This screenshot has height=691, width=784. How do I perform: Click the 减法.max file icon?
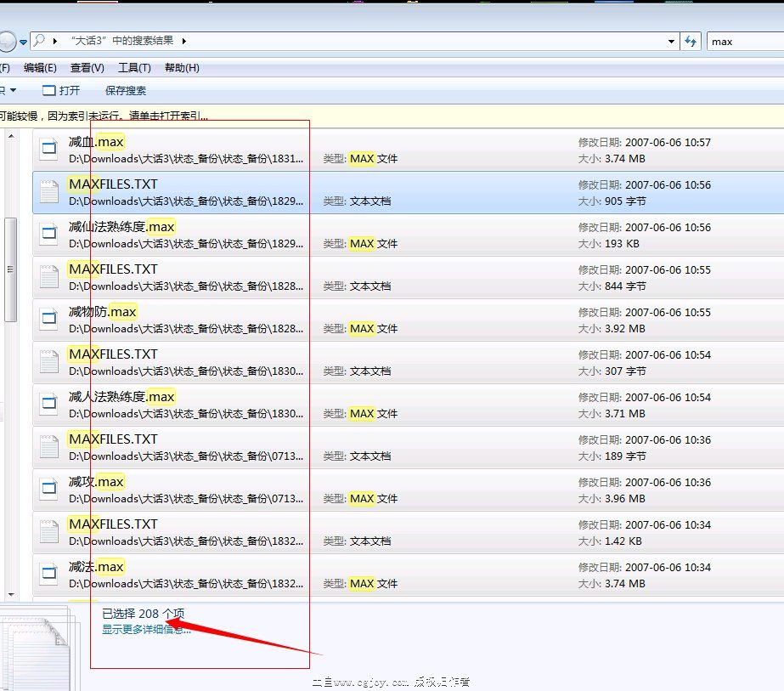50,575
